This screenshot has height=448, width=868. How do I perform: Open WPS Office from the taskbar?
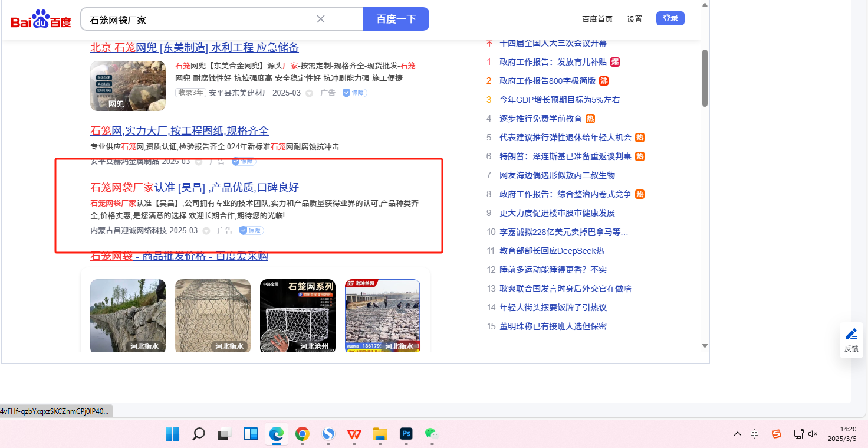[x=354, y=434]
